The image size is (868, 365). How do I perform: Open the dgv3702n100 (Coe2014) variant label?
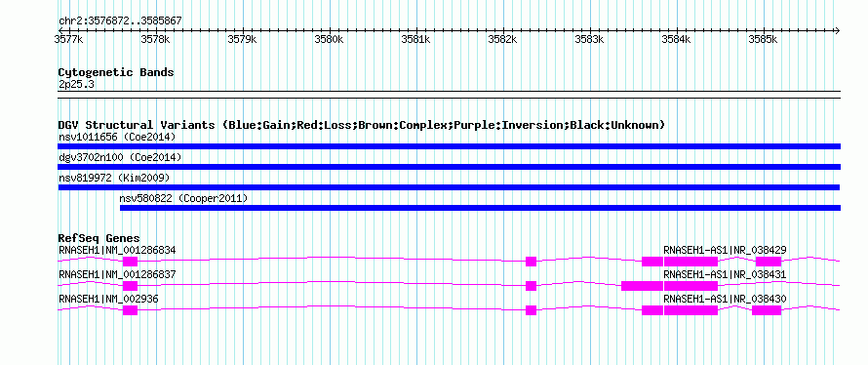coord(120,158)
